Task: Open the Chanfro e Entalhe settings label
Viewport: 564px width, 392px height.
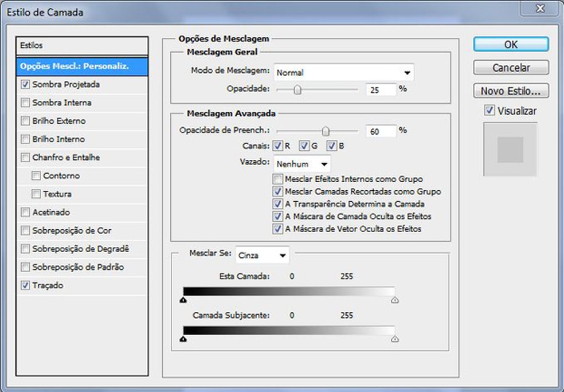Action: pyautogui.click(x=66, y=158)
